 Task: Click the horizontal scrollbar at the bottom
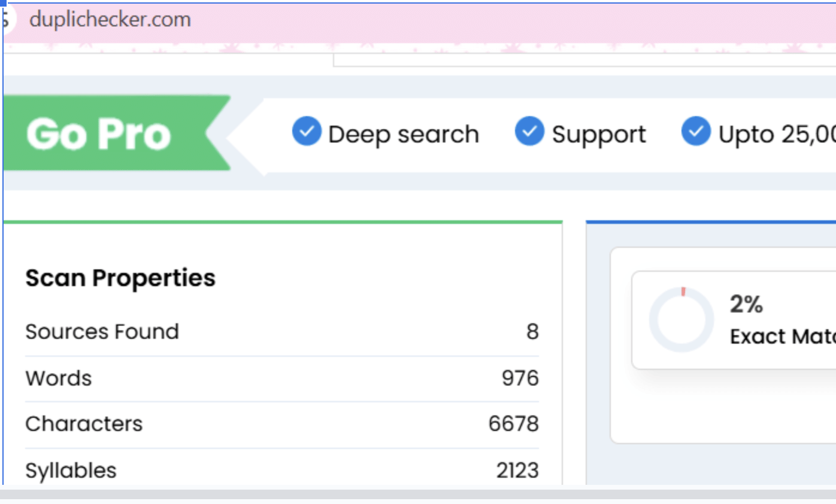[418, 494]
